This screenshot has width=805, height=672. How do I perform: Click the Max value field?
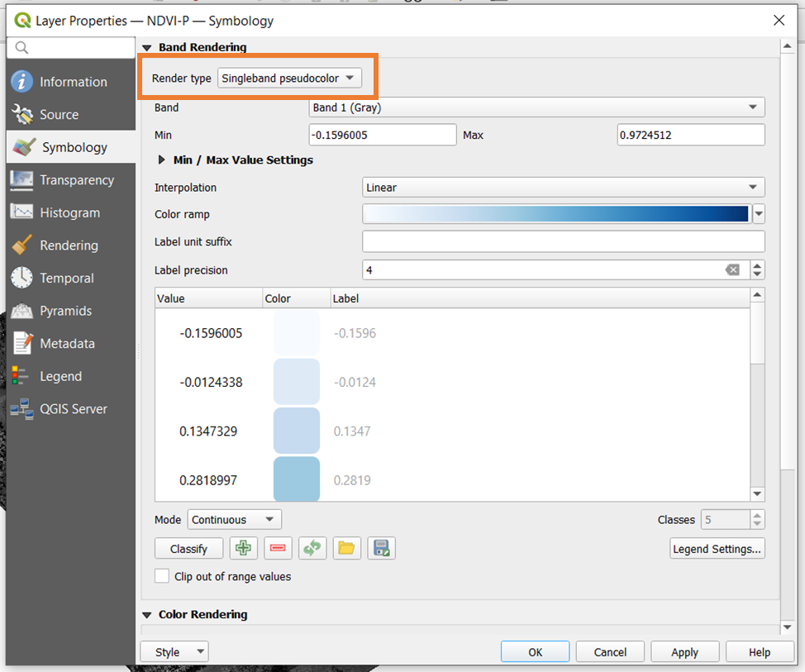click(691, 135)
